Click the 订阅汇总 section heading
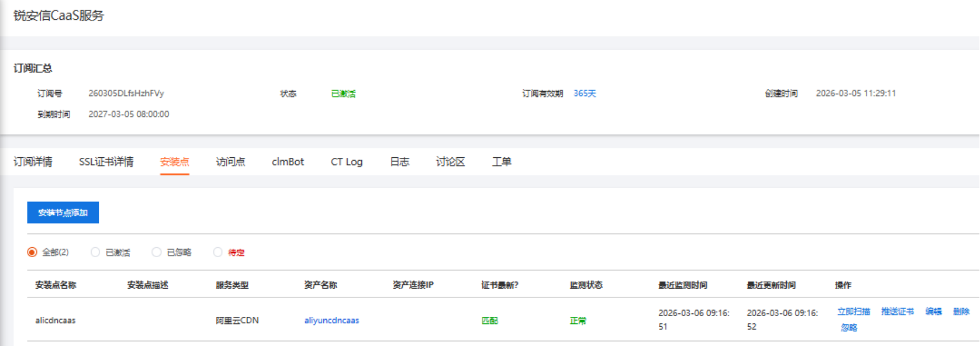Screen dimensions: 980x346 pos(33,68)
